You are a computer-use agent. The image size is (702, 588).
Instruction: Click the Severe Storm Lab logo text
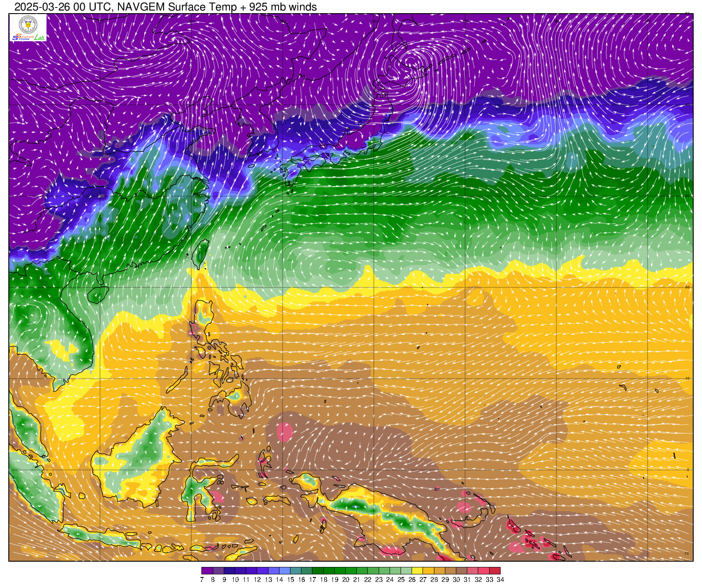point(28,38)
